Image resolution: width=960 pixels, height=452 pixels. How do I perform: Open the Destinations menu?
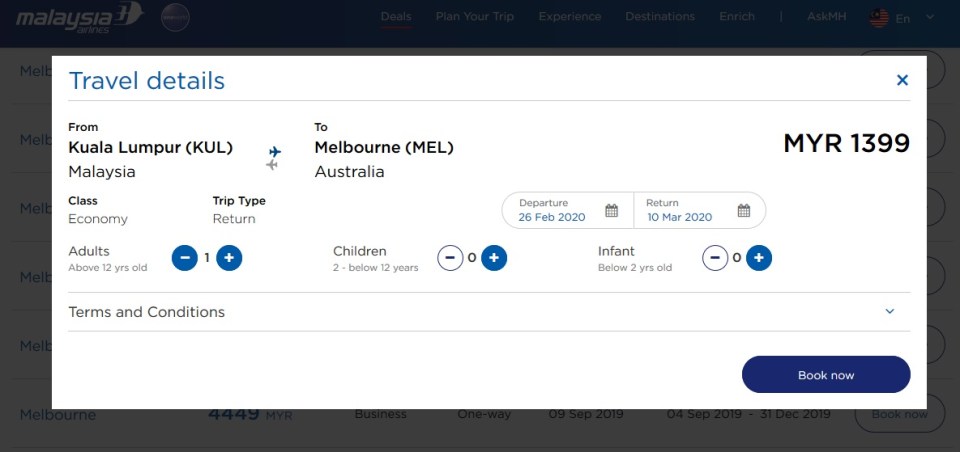point(660,17)
